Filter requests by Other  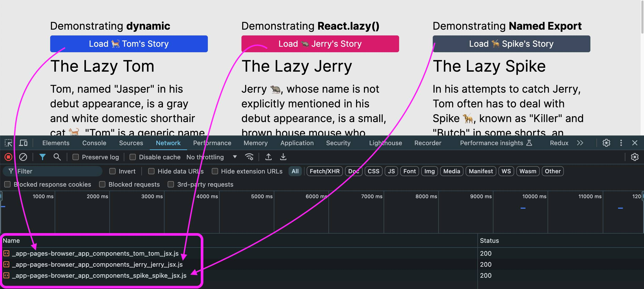(553, 171)
